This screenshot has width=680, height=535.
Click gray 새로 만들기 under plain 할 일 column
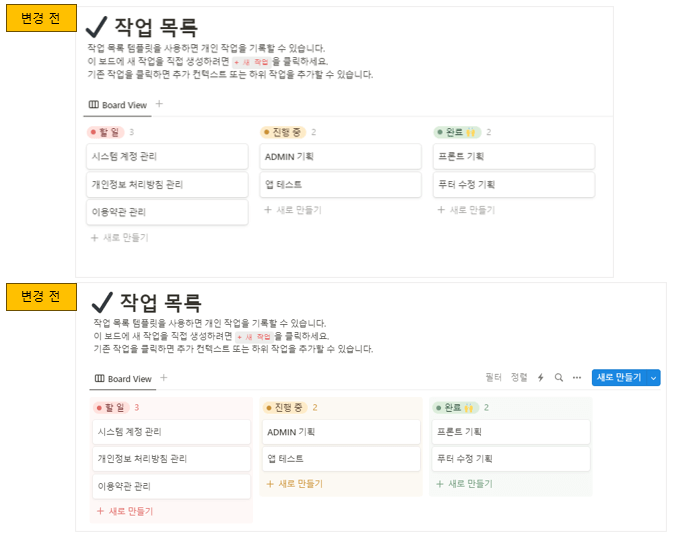(x=120, y=238)
